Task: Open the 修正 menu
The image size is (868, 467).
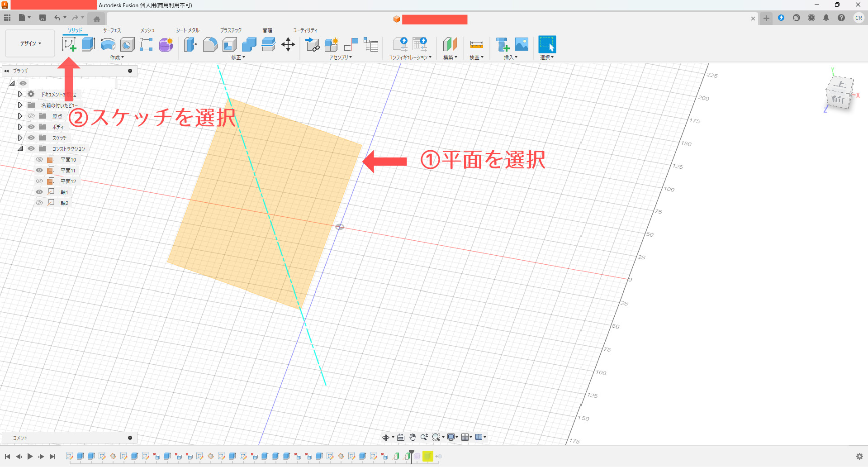Action: point(238,57)
